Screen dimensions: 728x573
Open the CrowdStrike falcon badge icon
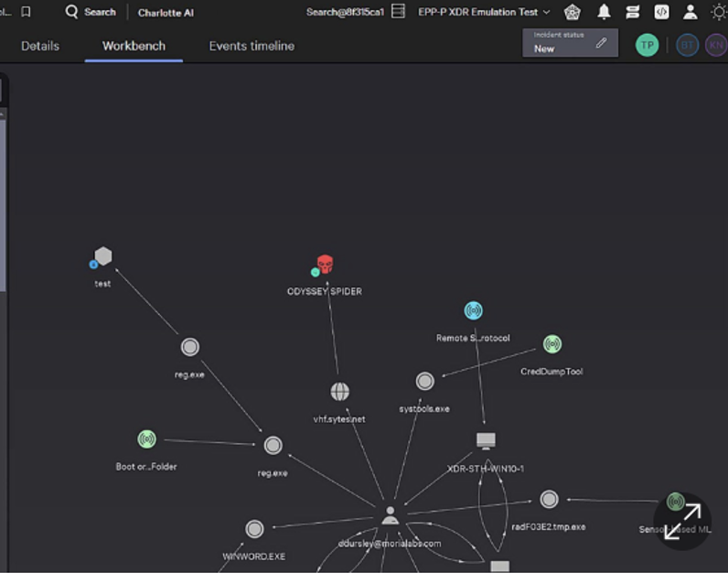572,12
